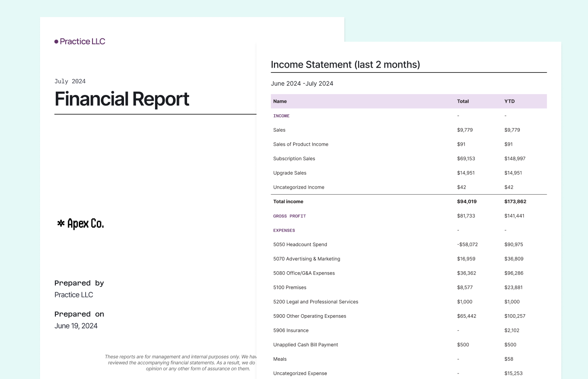Click the 5050 Headcount Spend row
The image size is (588, 379).
[x=300, y=244]
